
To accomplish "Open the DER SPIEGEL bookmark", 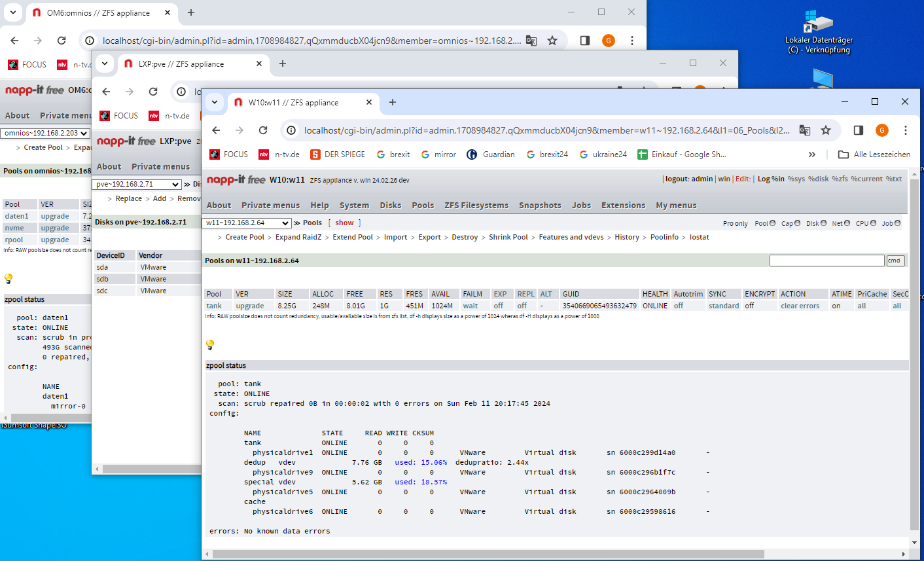I will (x=338, y=154).
